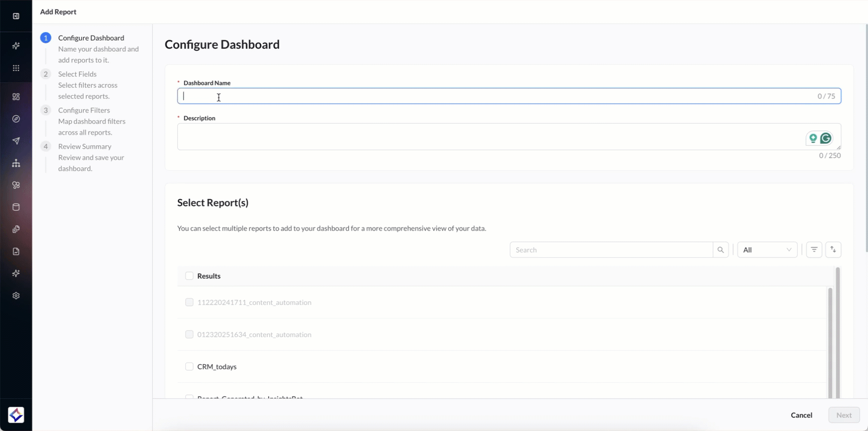
Task: Open the settings gear in sidebar
Action: (x=16, y=296)
